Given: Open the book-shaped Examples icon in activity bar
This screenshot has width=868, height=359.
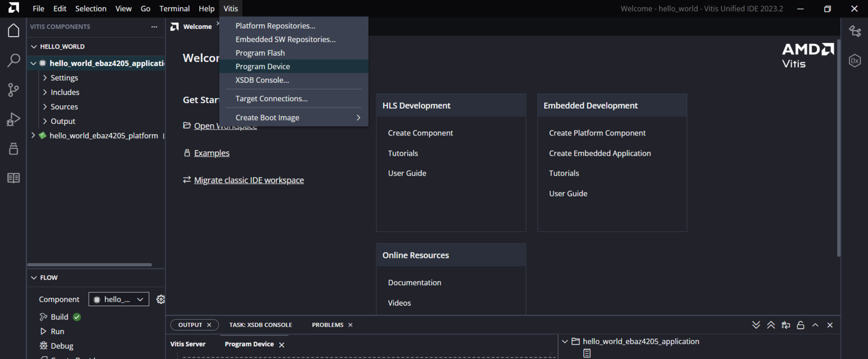Looking at the screenshot, I should [13, 178].
